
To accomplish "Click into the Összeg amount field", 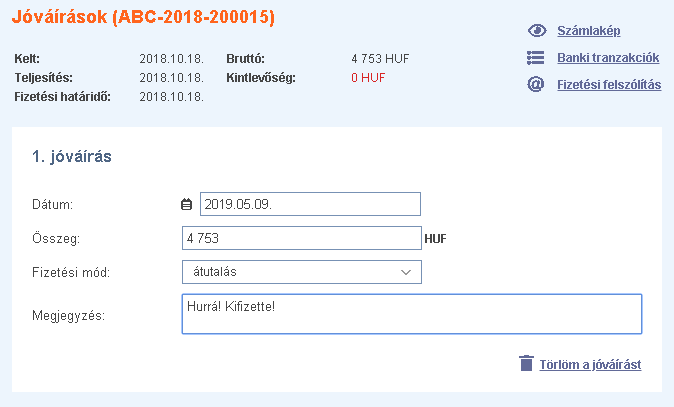I will pyautogui.click(x=302, y=238).
